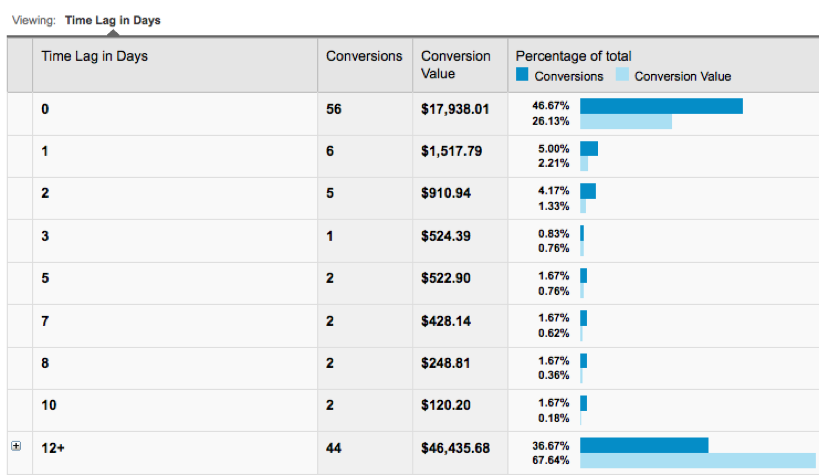Select the Time Lag in Days tab
This screenshot has height=475, width=820.
[112, 20]
